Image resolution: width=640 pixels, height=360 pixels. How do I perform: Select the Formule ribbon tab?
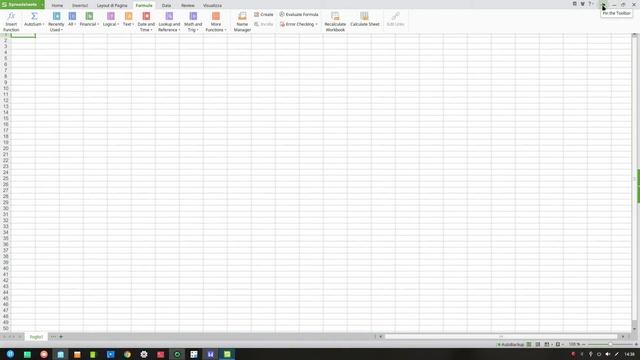144,5
